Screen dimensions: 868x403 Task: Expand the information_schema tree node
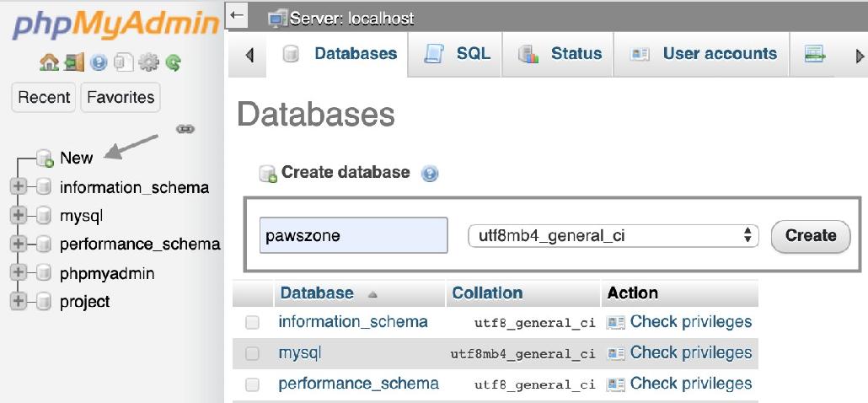[19, 187]
